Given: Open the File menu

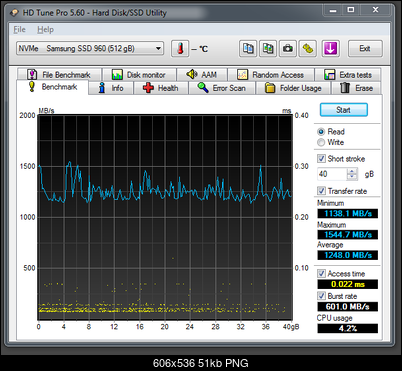Looking at the screenshot, I should point(19,30).
